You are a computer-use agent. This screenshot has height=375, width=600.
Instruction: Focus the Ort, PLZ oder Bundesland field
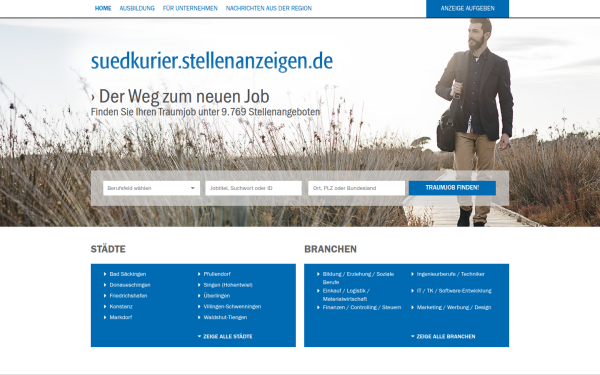pyautogui.click(x=356, y=188)
